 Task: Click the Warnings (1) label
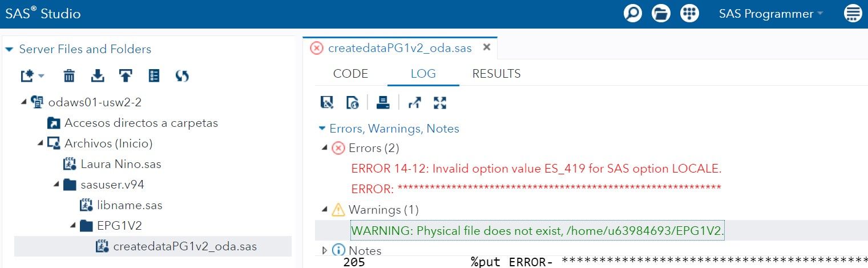point(383,210)
